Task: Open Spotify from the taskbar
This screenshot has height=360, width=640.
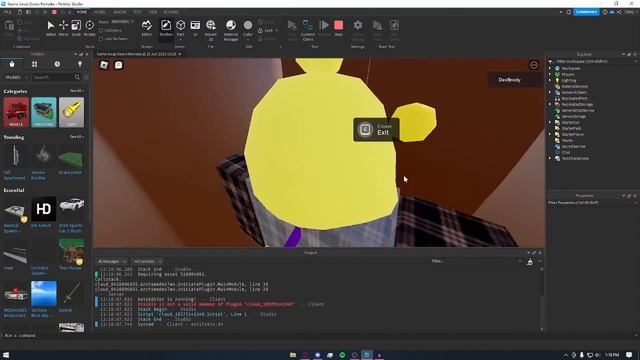Action: pyautogui.click(x=342, y=355)
